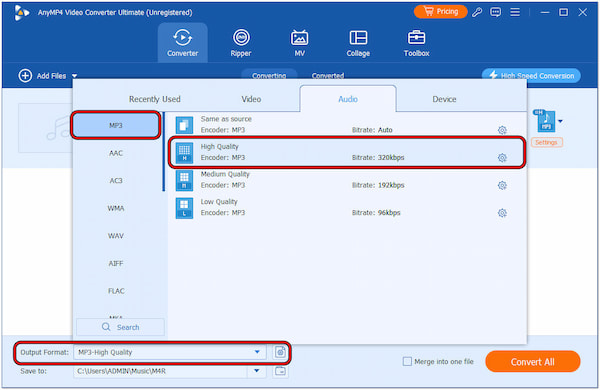600x390 pixels.
Task: Select MP3 in the format list
Action: click(x=116, y=125)
